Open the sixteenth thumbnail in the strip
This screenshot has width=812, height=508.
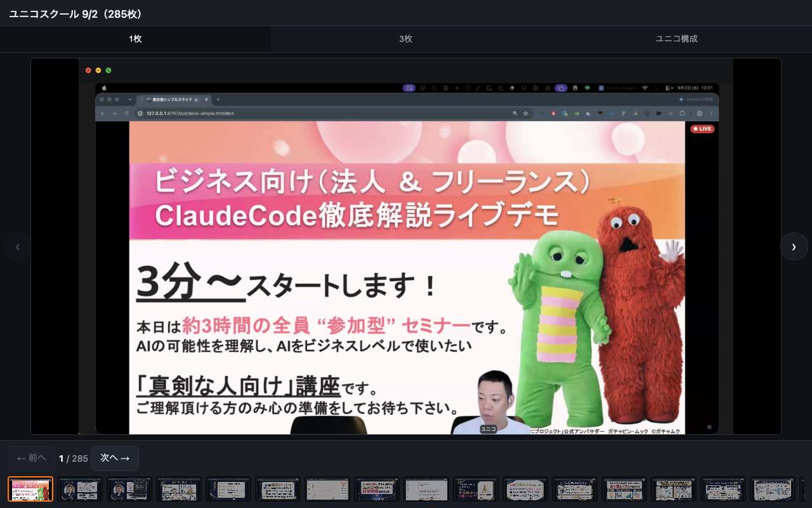[x=773, y=489]
